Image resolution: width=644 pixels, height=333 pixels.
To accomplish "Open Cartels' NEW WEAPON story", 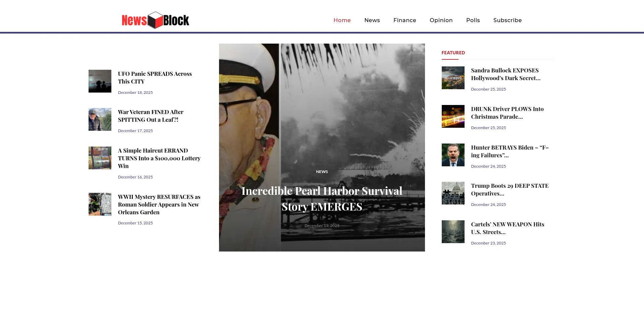I will point(507,228).
